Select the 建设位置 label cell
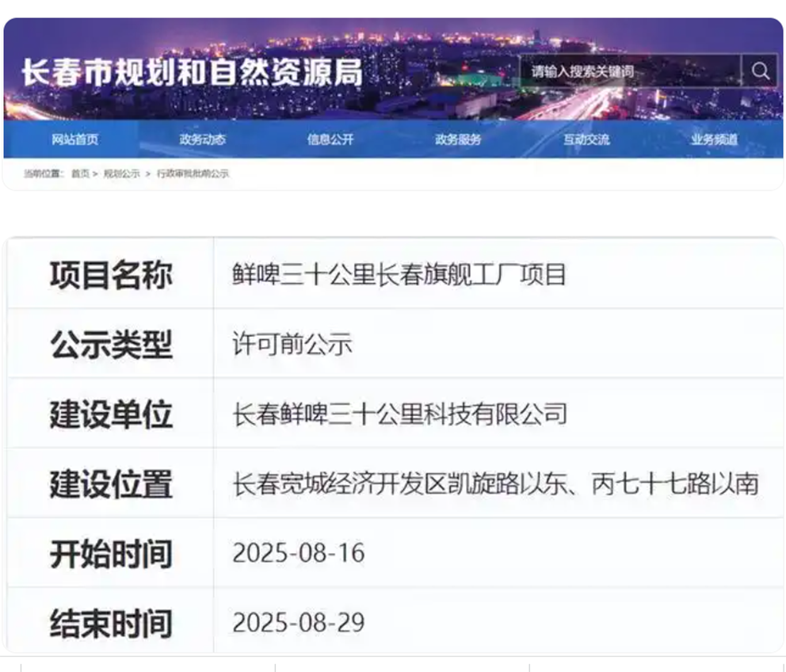 [111, 483]
